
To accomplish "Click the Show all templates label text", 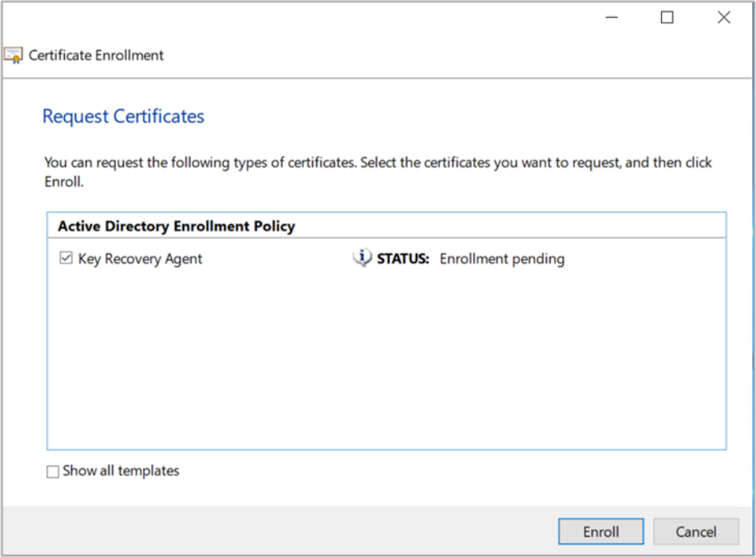I will 121,471.
